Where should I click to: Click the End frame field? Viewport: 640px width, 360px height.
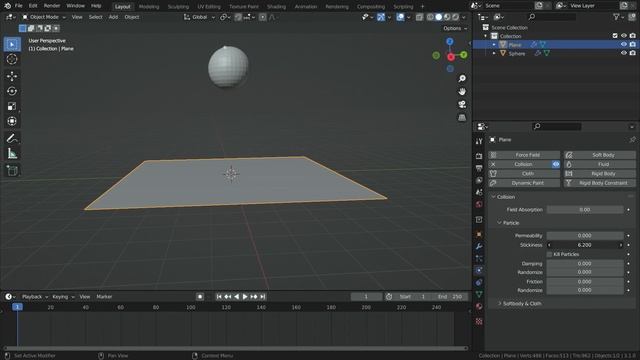pyautogui.click(x=450, y=297)
